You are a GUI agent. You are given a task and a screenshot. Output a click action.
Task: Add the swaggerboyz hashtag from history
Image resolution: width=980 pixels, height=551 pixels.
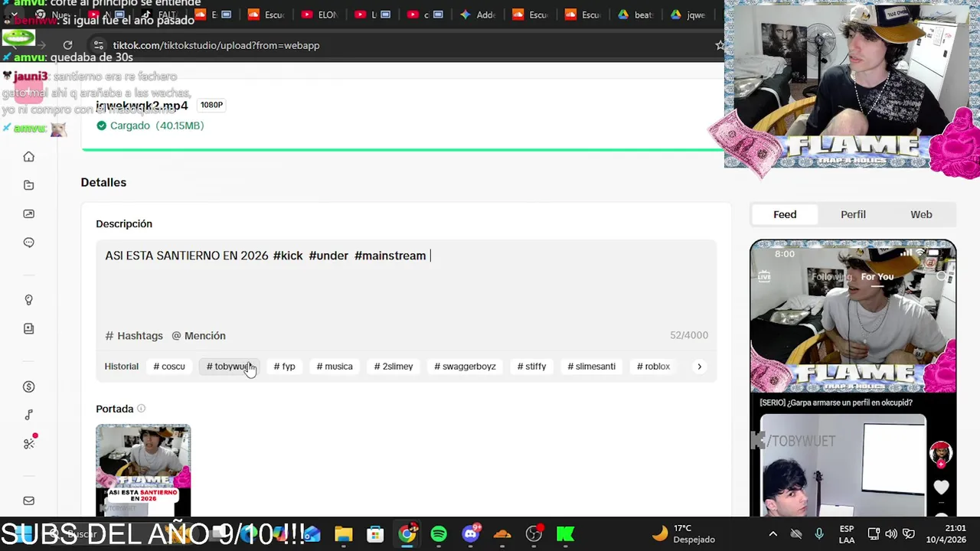click(465, 367)
